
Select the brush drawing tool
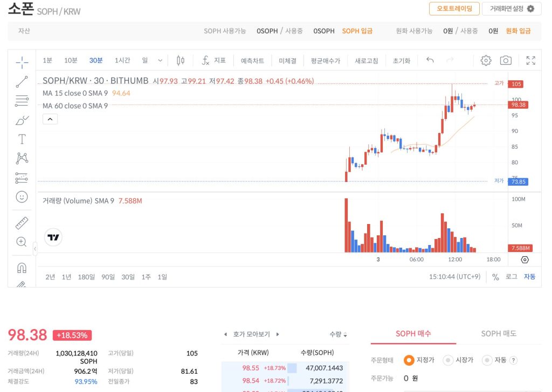(x=22, y=120)
